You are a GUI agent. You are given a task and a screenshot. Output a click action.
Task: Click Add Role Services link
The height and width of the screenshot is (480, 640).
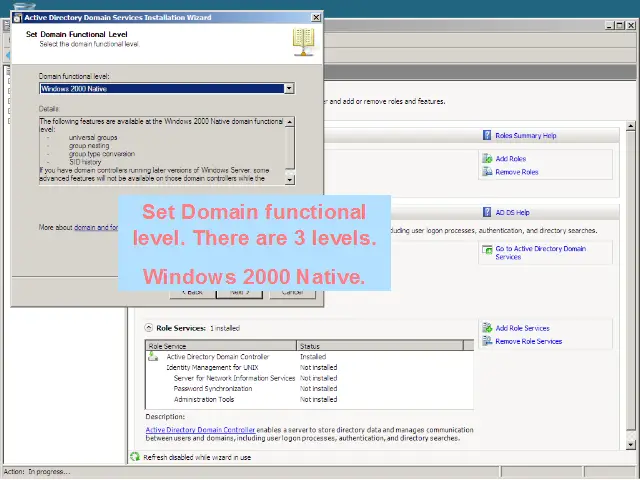[x=522, y=328]
